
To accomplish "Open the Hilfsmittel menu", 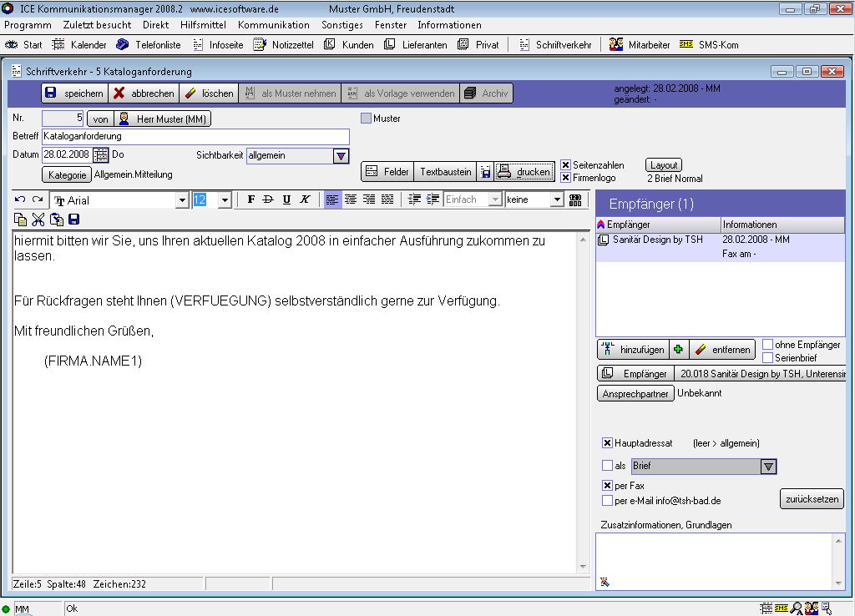I will [x=203, y=25].
